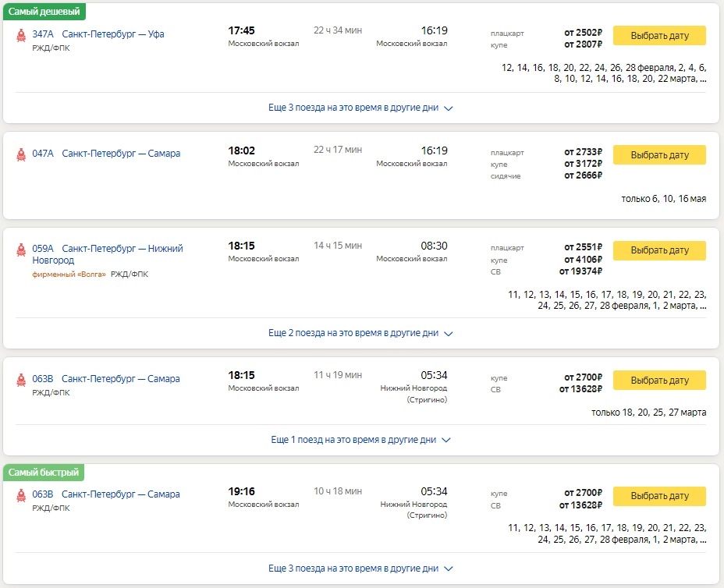Expand 'Еще 2 поезда' under train 059A

360,333
